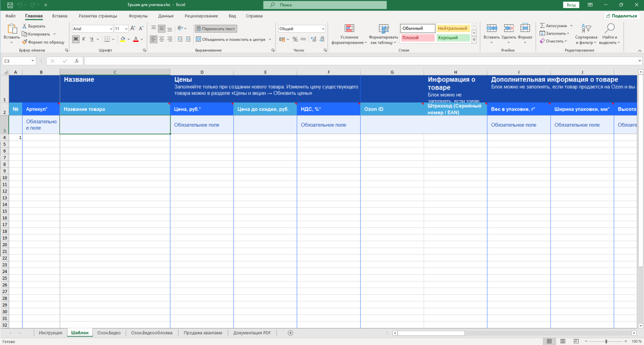Center text horizontally in the cell

click(x=161, y=39)
